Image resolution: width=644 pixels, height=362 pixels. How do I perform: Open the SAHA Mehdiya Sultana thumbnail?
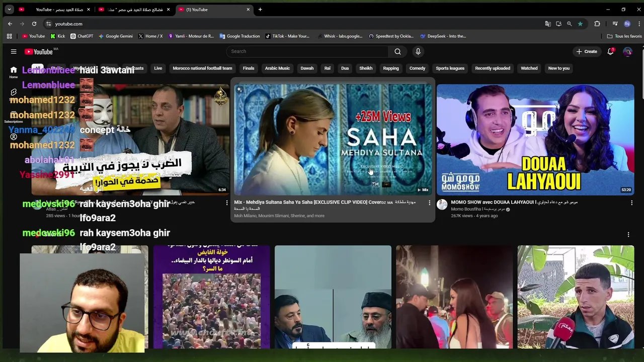click(333, 139)
